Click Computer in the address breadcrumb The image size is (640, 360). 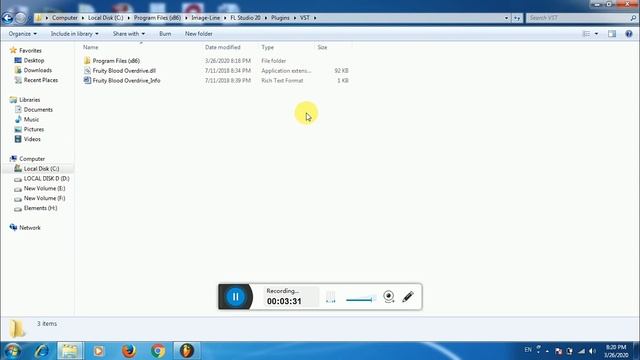(x=64, y=18)
